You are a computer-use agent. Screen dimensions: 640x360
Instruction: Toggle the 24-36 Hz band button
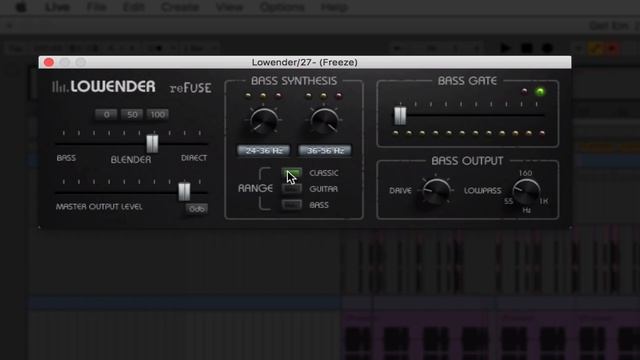click(x=264, y=151)
